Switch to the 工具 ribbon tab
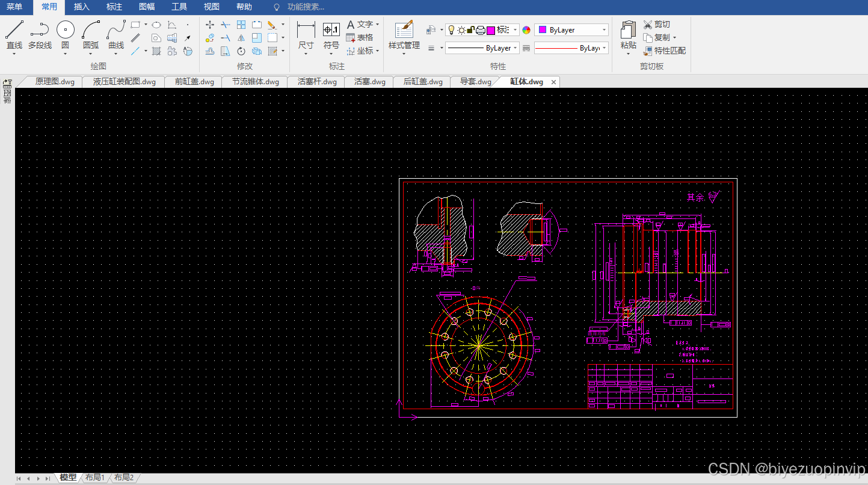The width and height of the screenshot is (868, 485). 179,7
